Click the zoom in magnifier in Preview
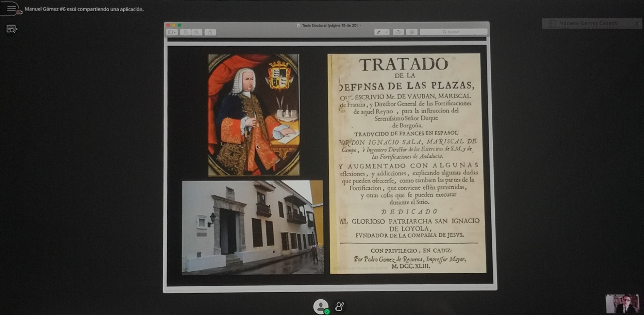The image size is (644, 315). (x=197, y=32)
